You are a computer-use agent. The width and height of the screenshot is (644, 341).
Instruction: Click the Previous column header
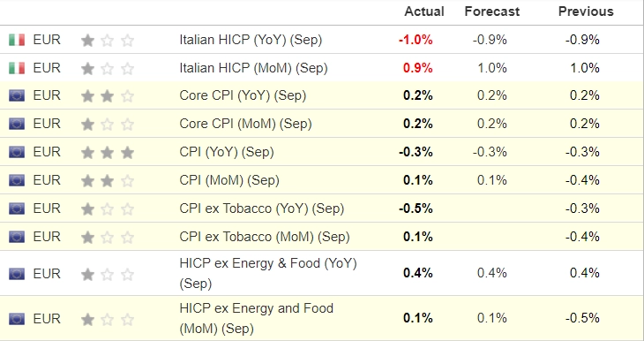(x=586, y=11)
